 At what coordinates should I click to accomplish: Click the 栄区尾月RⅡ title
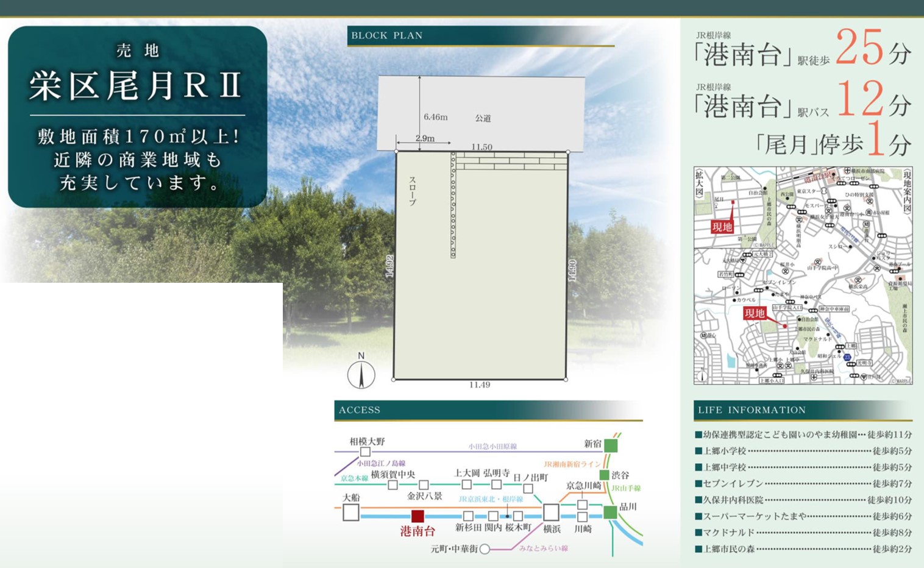tap(137, 85)
